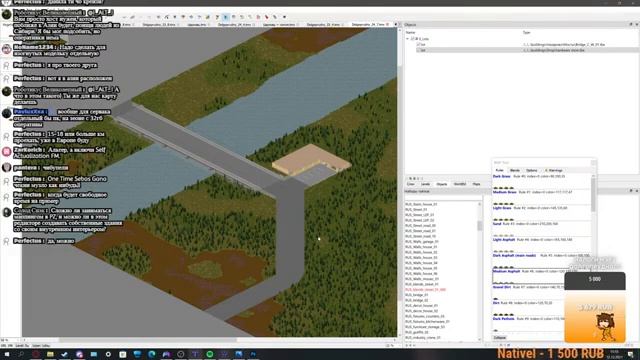Open File Explorer from the taskbar
640x360 pixels.
(x=50, y=354)
